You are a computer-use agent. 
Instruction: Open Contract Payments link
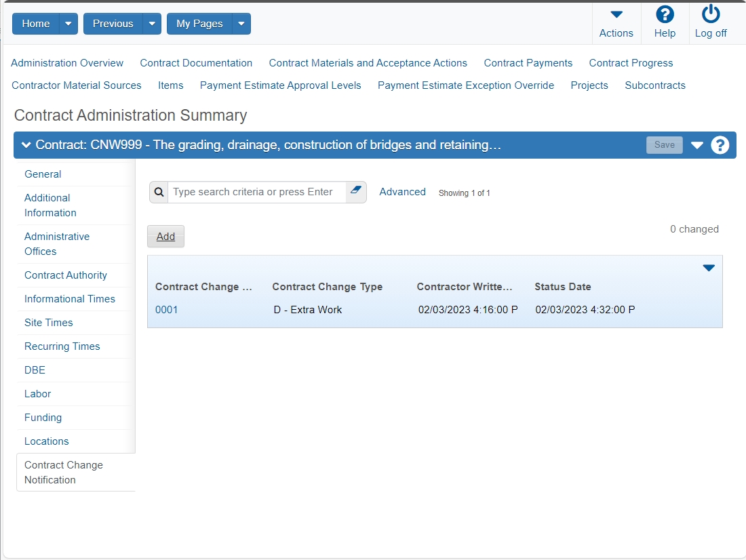point(528,63)
